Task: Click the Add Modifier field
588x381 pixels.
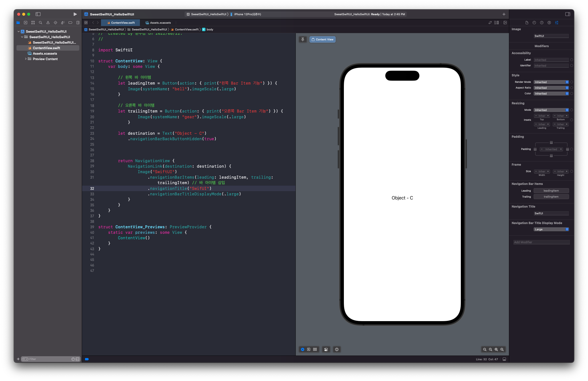Action: [x=541, y=242]
